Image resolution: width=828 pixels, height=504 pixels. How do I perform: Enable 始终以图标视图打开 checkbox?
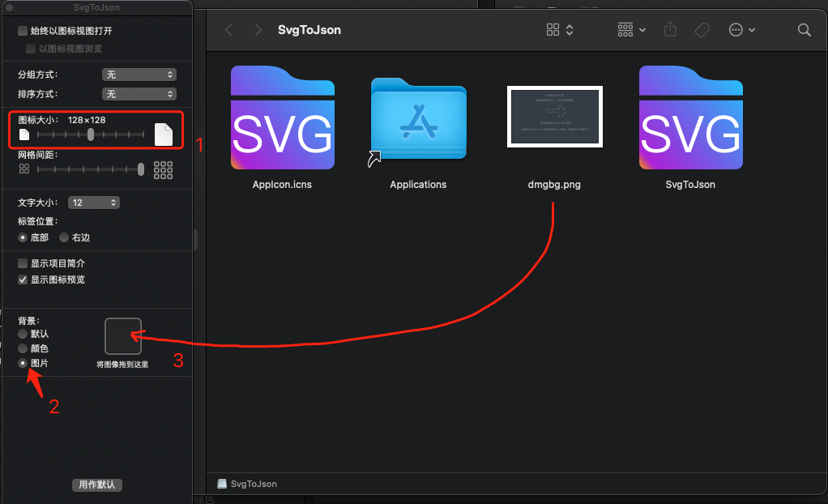pos(23,31)
